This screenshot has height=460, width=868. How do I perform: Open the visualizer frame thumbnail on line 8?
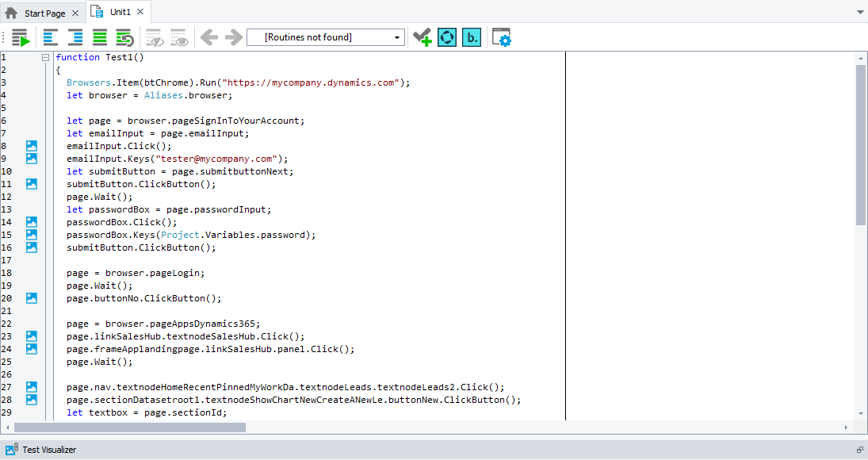(31, 145)
